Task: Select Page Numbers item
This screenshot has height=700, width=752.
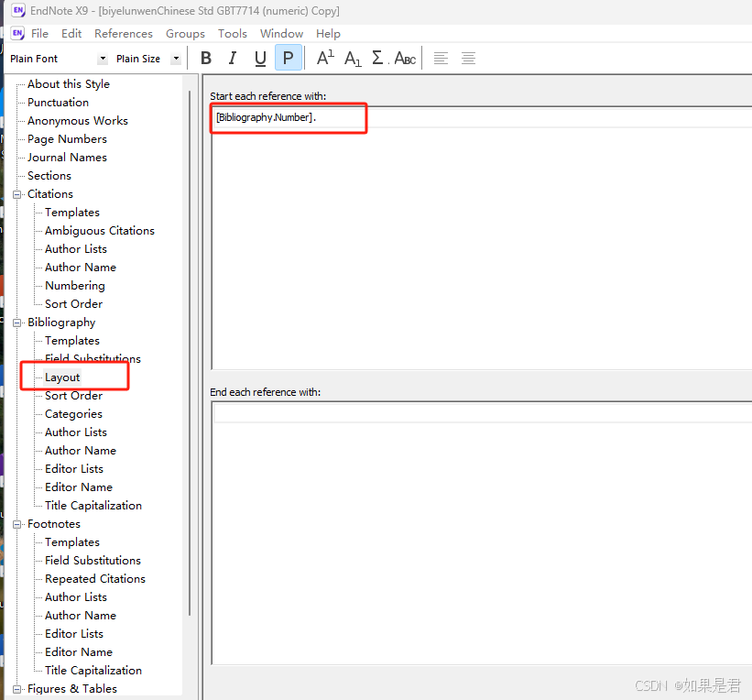Action: click(x=67, y=139)
